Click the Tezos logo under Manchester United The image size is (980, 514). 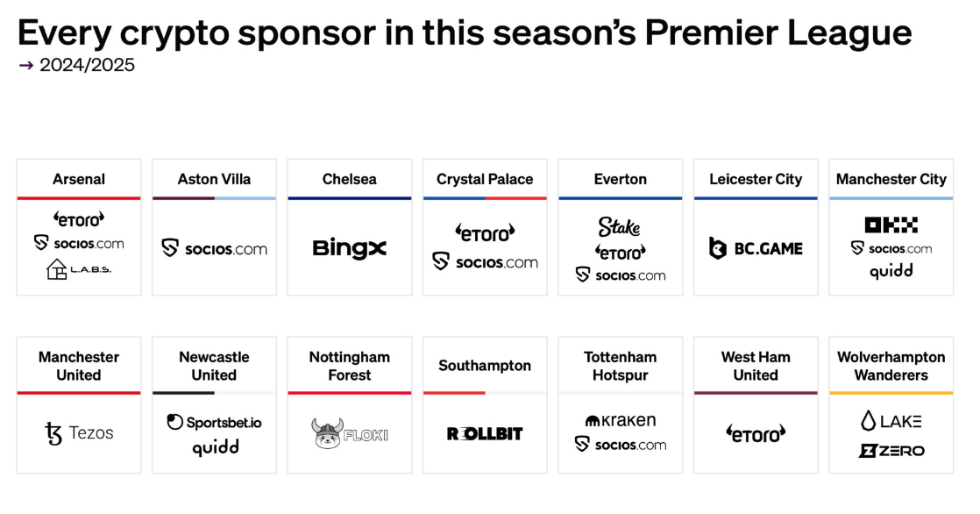click(x=79, y=432)
